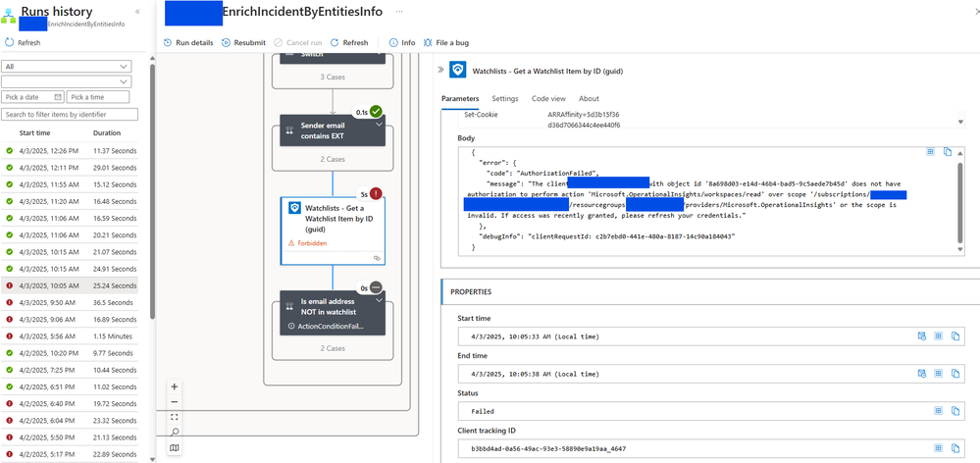The width and height of the screenshot is (980, 463).
Task: Select the Watchlists - Get a Watchlist Item card
Action: tap(333, 231)
